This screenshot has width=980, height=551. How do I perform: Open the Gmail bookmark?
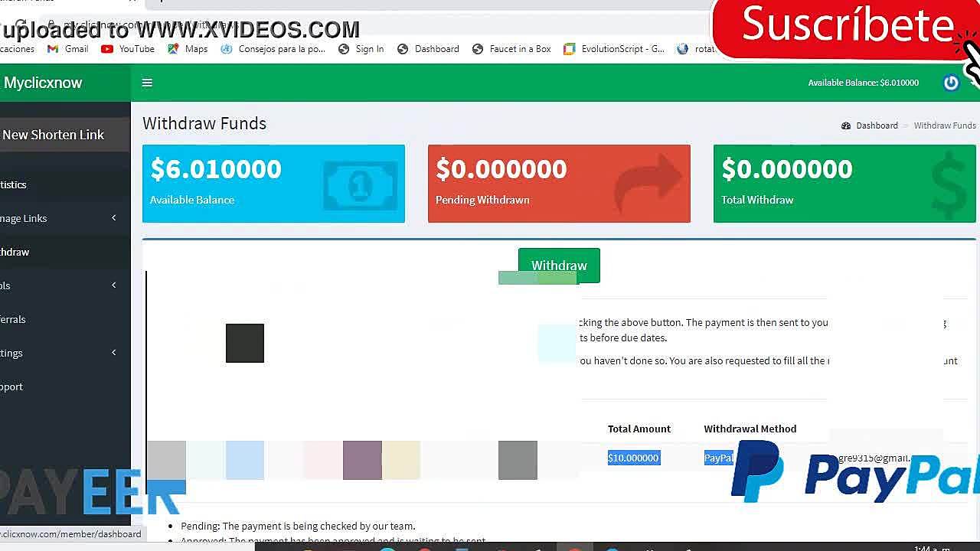pos(68,49)
